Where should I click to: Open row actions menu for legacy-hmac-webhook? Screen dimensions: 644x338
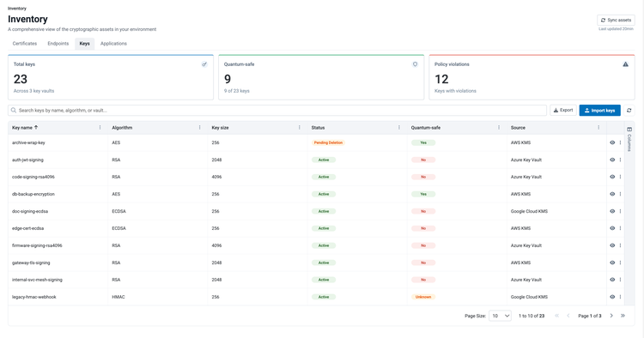[x=620, y=297]
